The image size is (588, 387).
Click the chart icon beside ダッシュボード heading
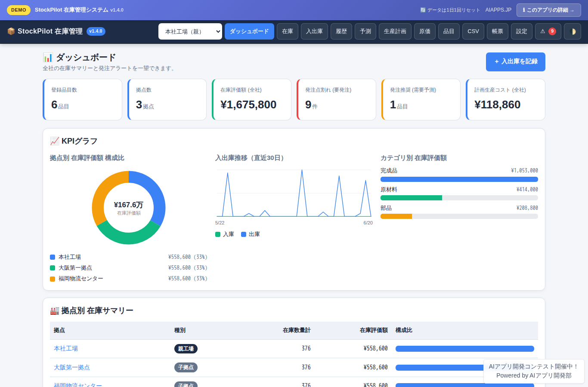48,57
